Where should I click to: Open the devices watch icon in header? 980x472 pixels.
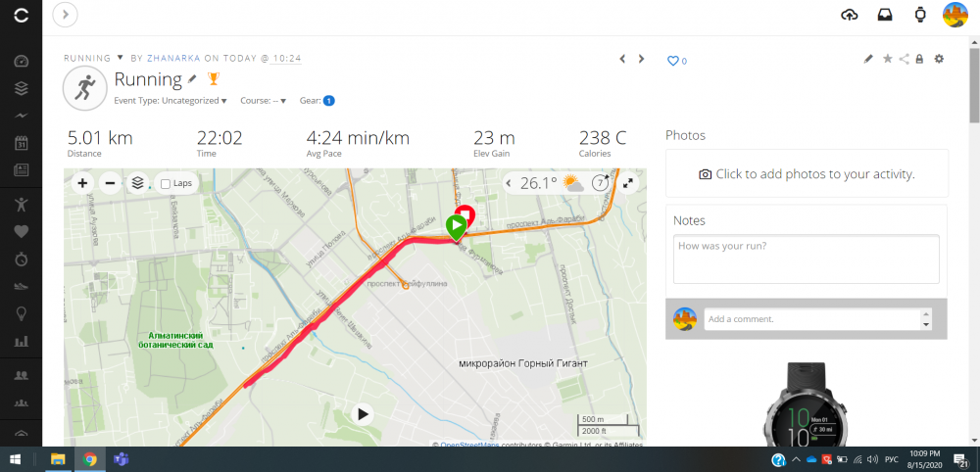click(920, 15)
